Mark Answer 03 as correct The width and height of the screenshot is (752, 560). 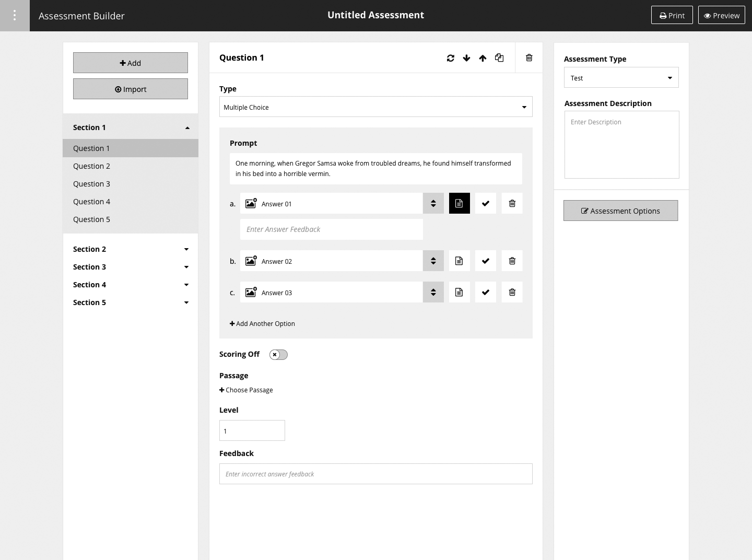[x=485, y=292]
